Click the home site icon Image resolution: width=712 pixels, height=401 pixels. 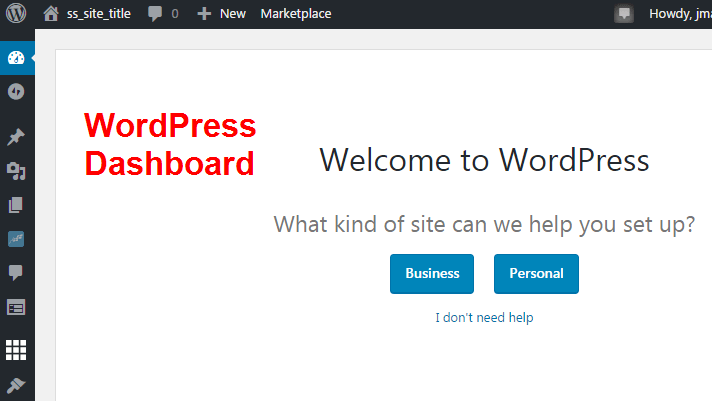(x=51, y=14)
